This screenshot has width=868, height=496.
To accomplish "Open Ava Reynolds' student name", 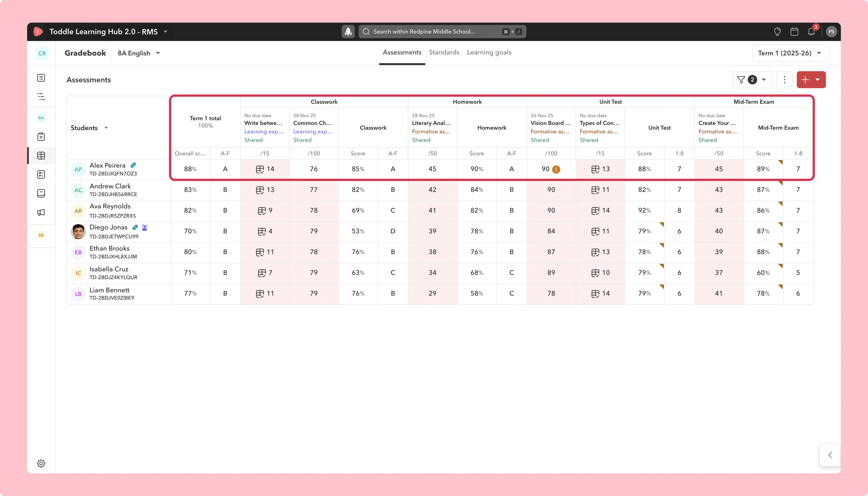I will (110, 206).
